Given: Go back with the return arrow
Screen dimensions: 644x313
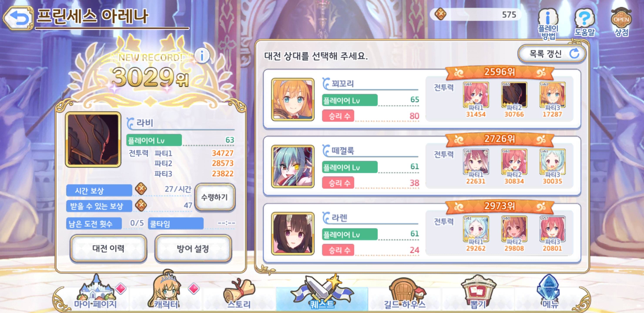Looking at the screenshot, I should 18,18.
